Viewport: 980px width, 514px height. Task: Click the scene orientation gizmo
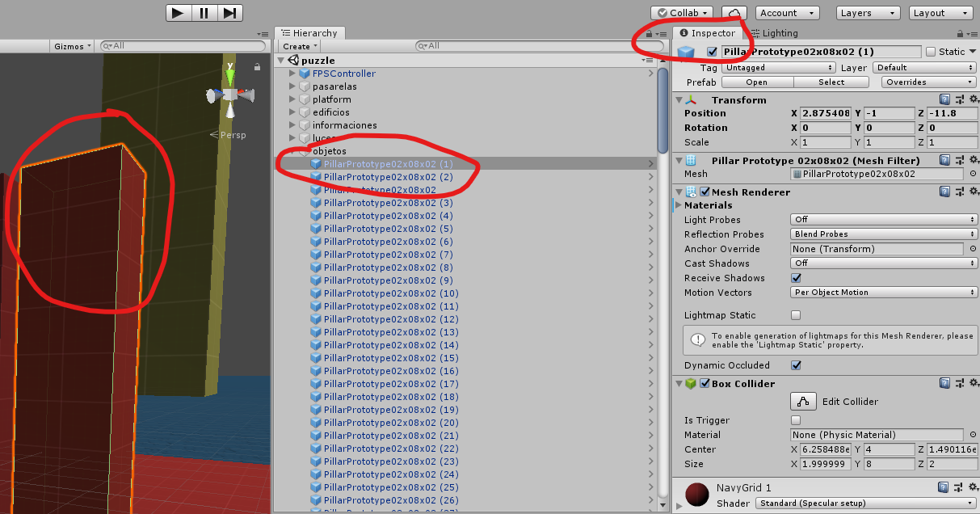pos(230,95)
